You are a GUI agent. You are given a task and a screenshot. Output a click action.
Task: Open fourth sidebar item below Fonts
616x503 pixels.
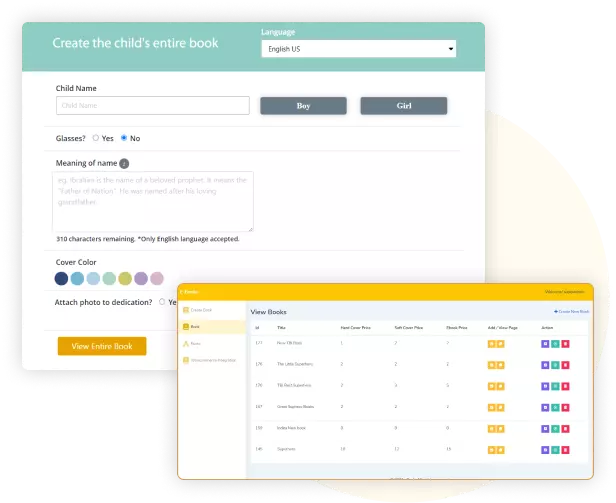[x=210, y=360]
